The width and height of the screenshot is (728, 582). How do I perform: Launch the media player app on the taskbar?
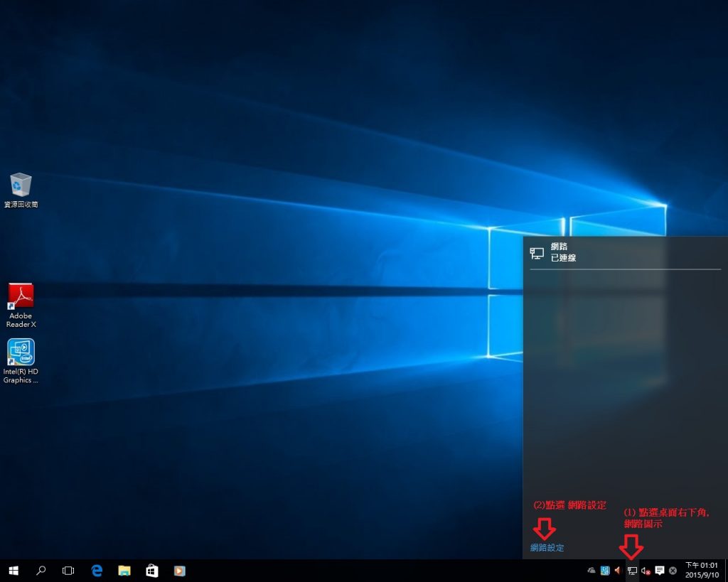point(179,570)
